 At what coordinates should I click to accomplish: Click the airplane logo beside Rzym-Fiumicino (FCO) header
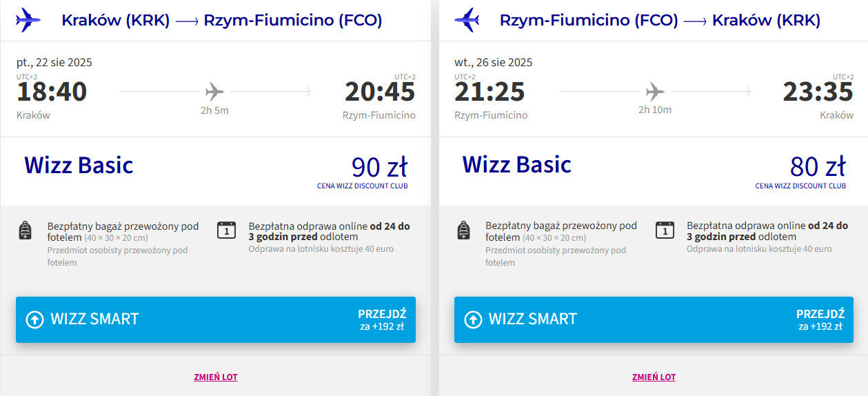(x=467, y=20)
